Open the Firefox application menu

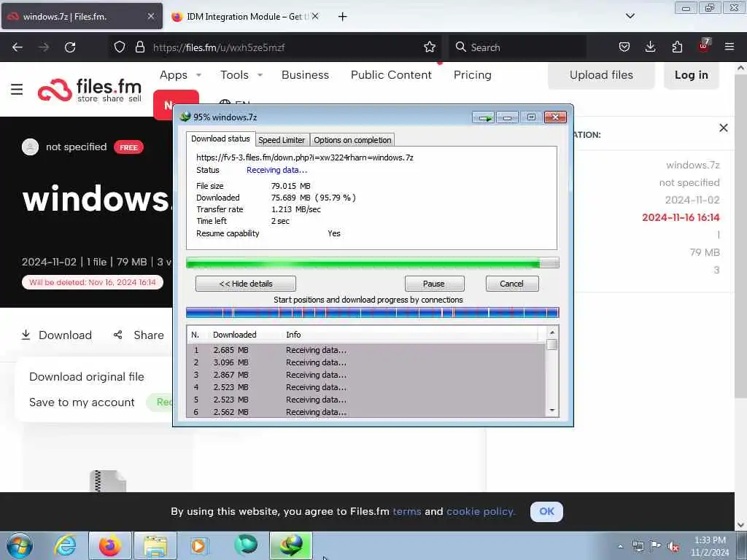pos(729,47)
